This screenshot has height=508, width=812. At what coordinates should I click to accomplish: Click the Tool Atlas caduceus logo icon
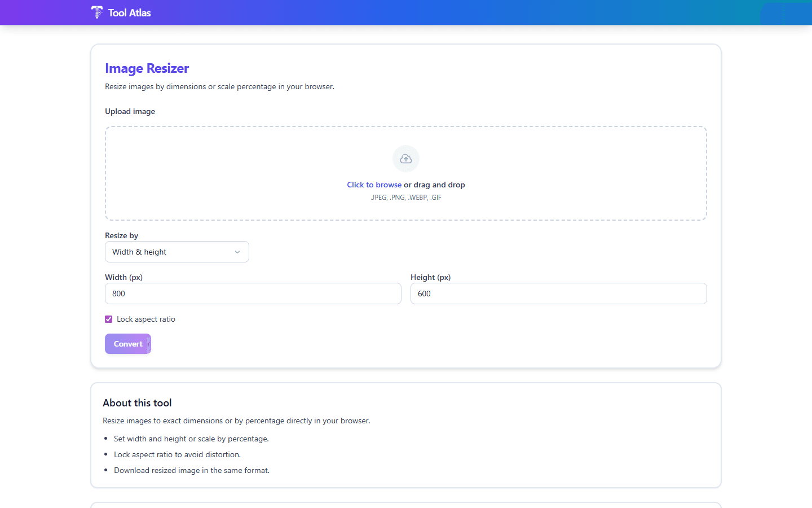coord(96,12)
